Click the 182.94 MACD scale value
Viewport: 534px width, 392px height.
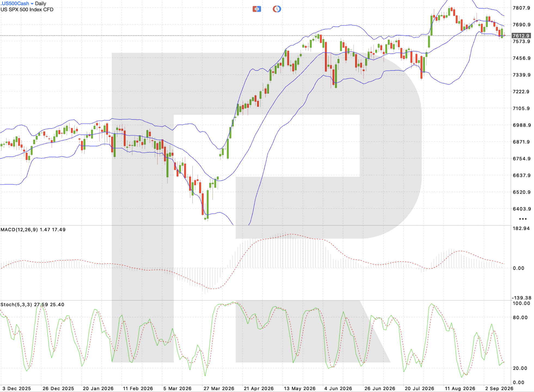click(521, 228)
